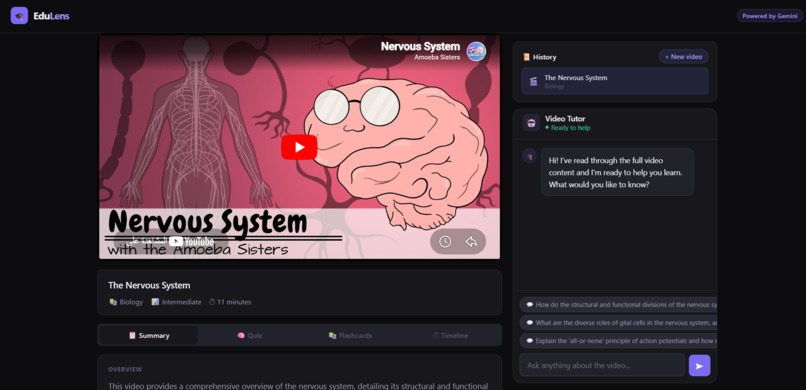
Task: Open the Timeline tab
Action: 450,336
